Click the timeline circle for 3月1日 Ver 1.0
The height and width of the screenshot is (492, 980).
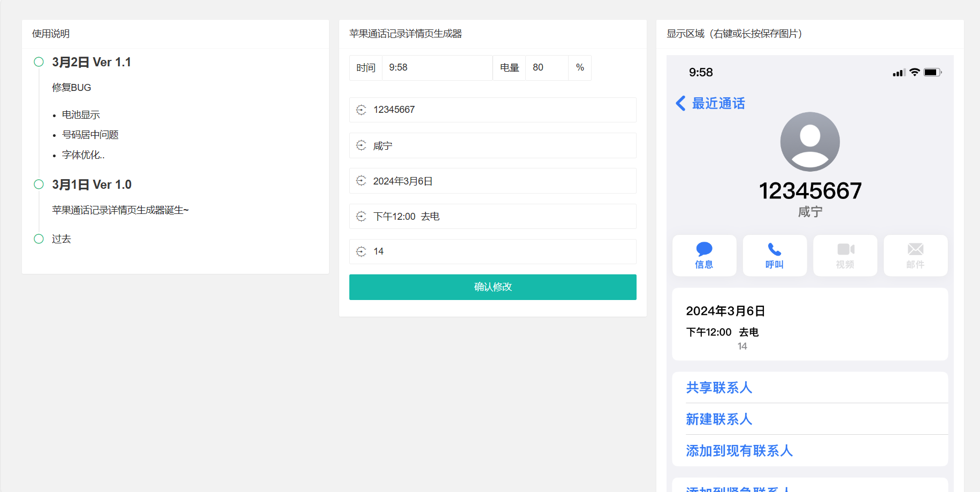[x=39, y=184]
